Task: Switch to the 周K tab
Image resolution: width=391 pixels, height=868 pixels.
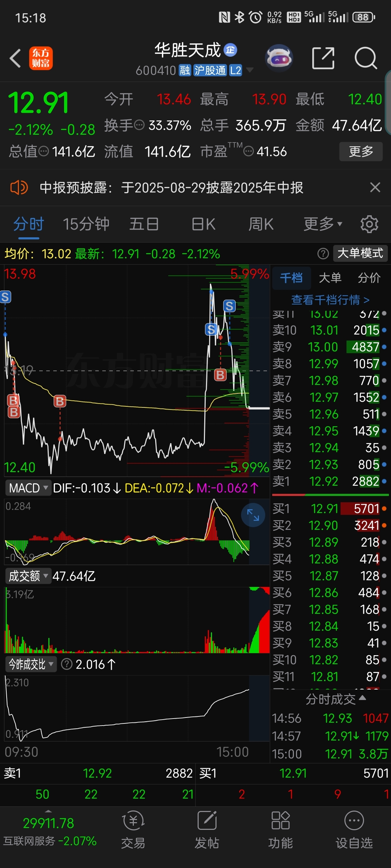Action: coord(261,224)
